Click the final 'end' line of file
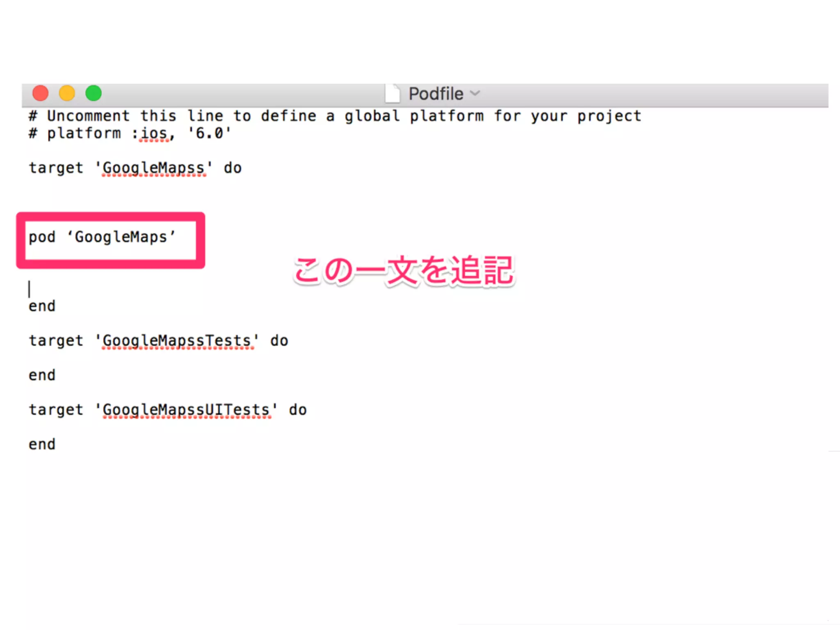Image resolution: width=840 pixels, height=630 pixels. (x=42, y=444)
